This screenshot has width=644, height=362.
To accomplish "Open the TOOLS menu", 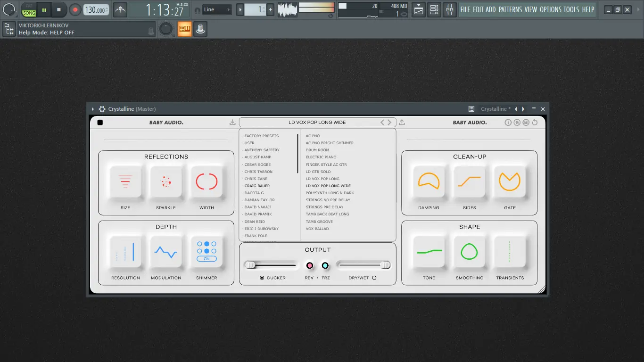I will pyautogui.click(x=571, y=9).
